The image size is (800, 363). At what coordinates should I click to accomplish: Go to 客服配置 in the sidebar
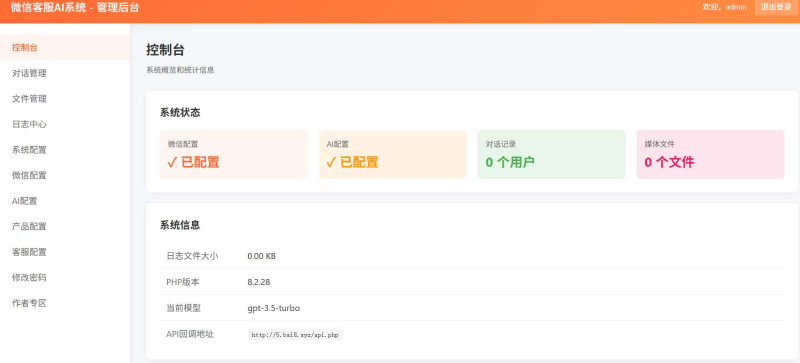pos(65,252)
